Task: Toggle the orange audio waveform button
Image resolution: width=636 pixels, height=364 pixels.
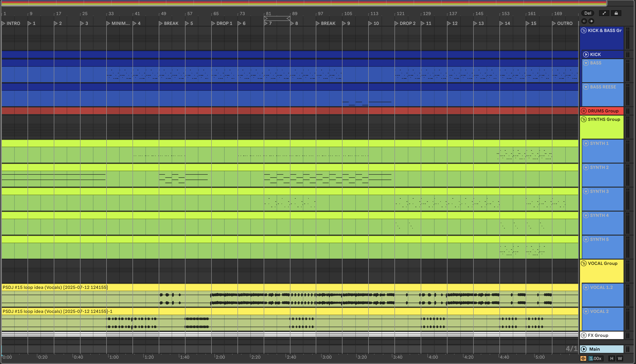Action: pos(583,358)
